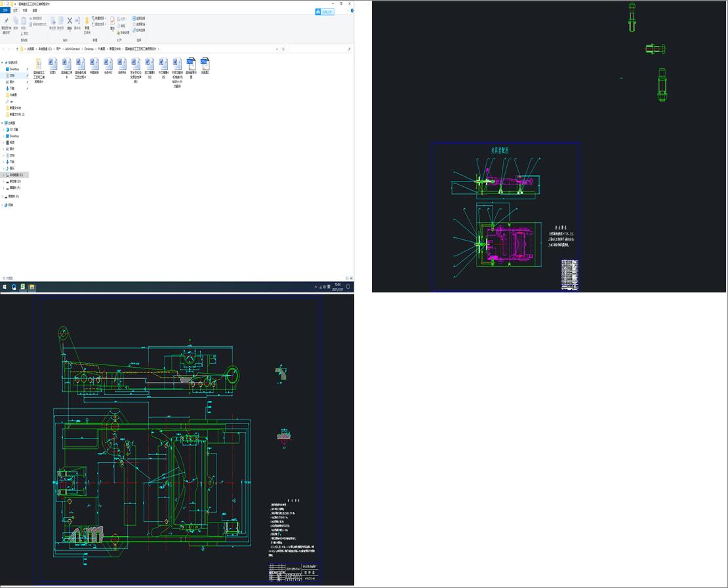Open the address bar history dropdown arrow
728x588 pixels.
tap(277, 49)
